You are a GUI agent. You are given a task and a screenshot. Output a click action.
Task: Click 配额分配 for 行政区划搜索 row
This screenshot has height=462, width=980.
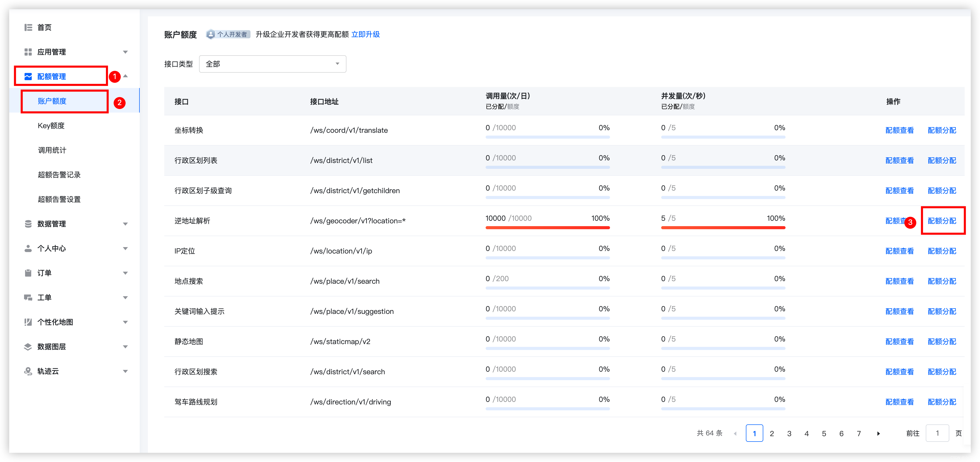point(942,372)
